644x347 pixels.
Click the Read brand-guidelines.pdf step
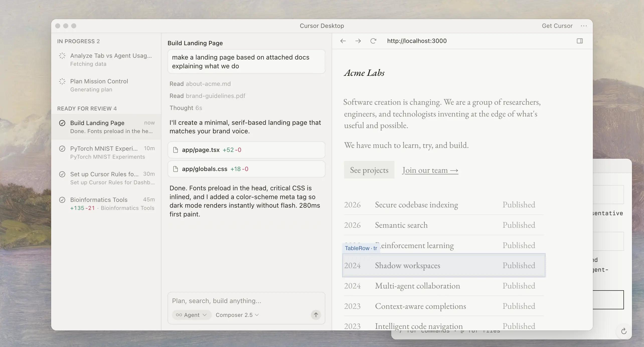[x=207, y=96]
